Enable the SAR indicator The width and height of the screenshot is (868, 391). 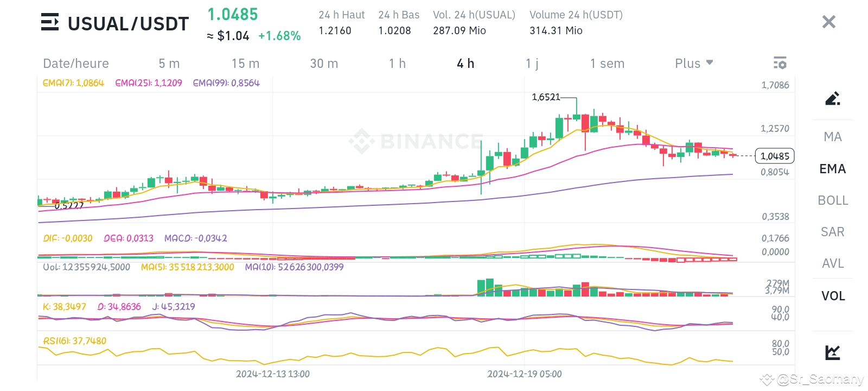pos(833,232)
